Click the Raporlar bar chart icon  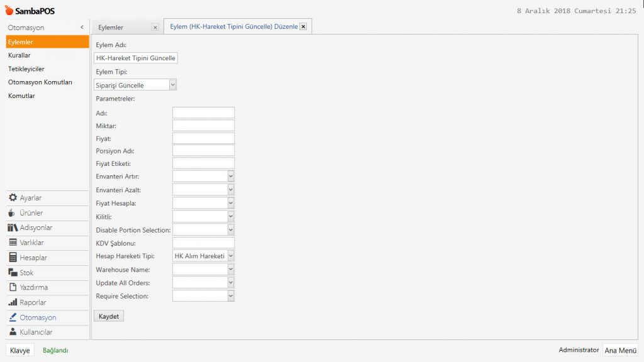(13, 302)
